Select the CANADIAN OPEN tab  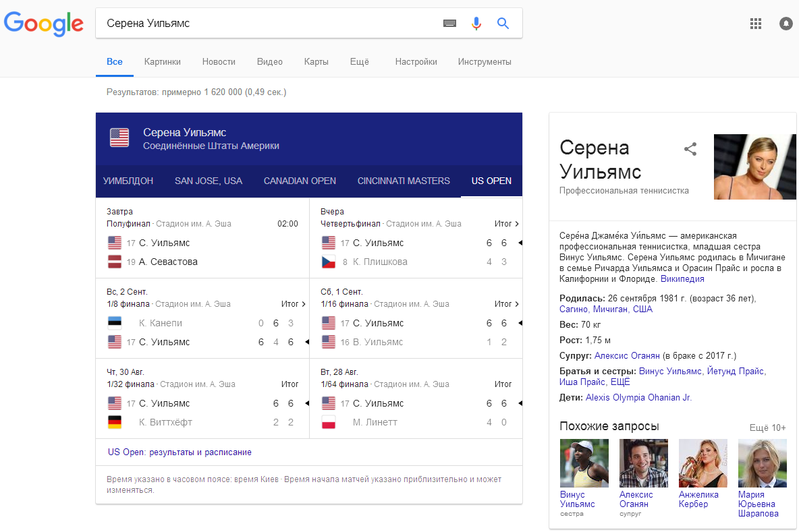pyautogui.click(x=300, y=181)
